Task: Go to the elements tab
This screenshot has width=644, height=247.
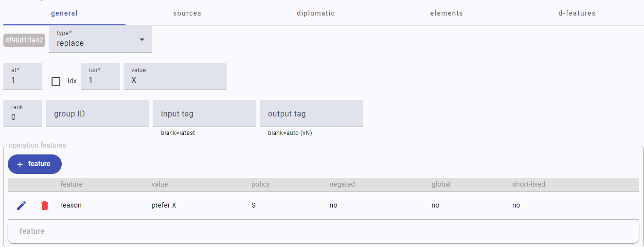Action: [x=447, y=13]
